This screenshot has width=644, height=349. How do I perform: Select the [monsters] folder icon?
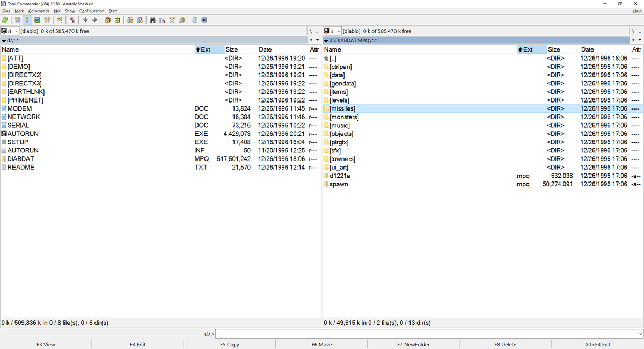pyautogui.click(x=326, y=117)
